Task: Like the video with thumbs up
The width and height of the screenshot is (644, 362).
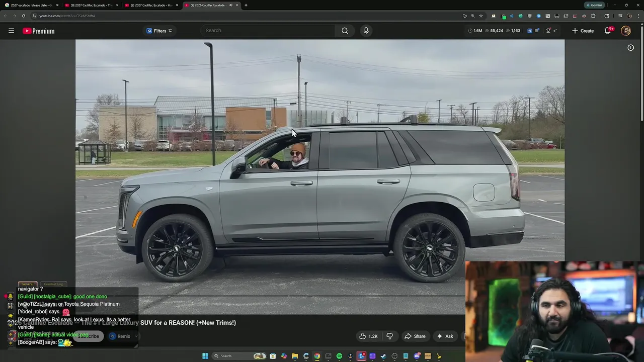Action: point(368,336)
